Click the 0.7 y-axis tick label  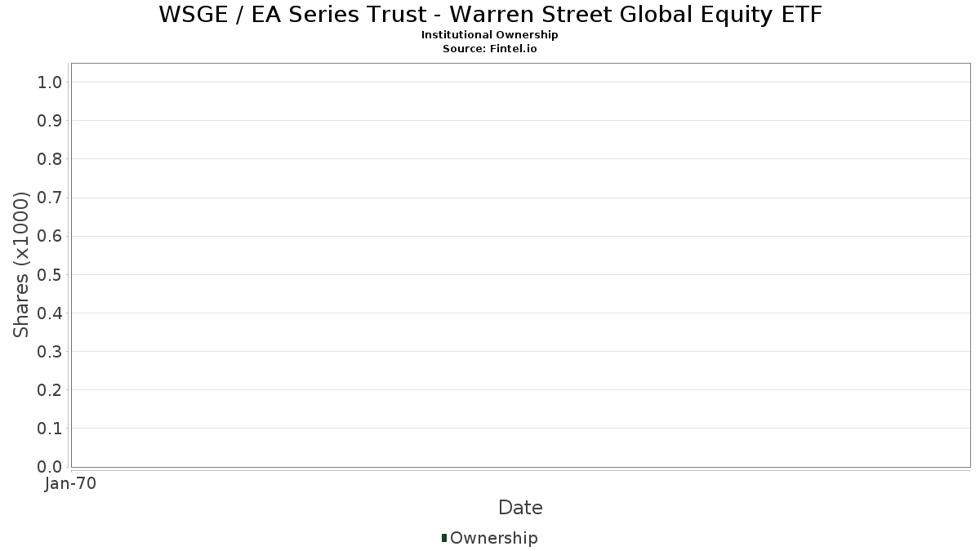(x=50, y=198)
